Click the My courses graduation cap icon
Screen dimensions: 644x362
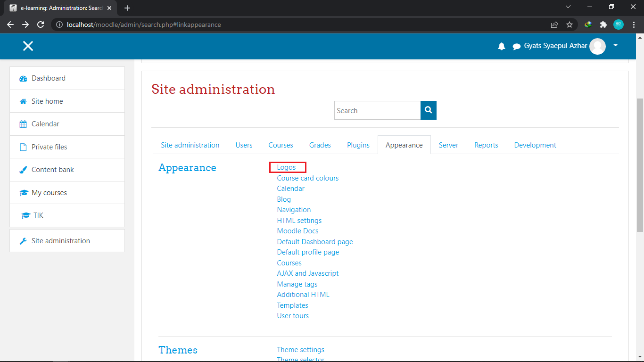(24, 193)
